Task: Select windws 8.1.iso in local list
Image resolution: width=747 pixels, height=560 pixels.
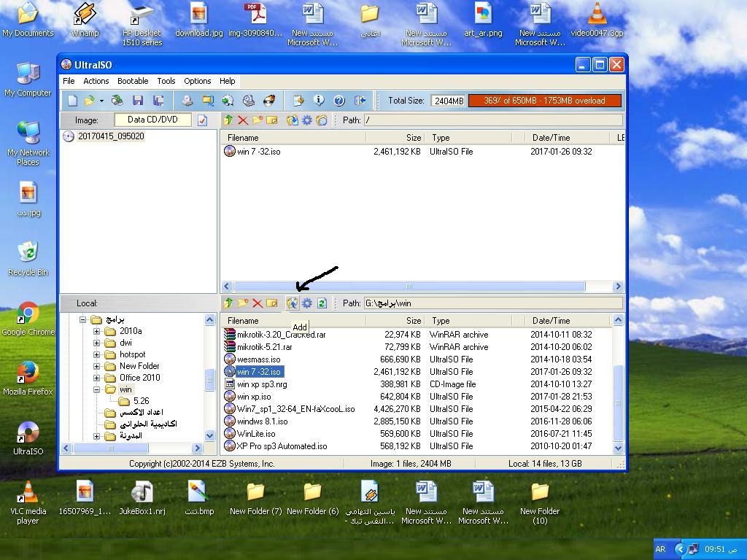Action: (x=263, y=421)
